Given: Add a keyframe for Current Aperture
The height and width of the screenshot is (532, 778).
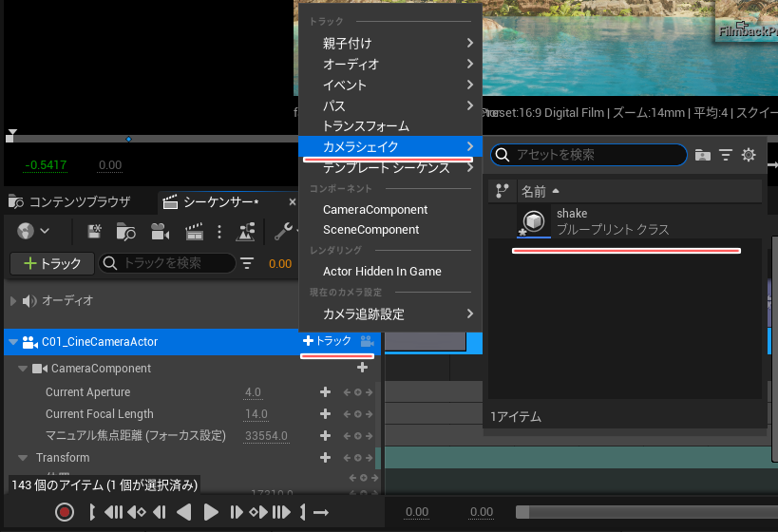Looking at the screenshot, I should 325,392.
